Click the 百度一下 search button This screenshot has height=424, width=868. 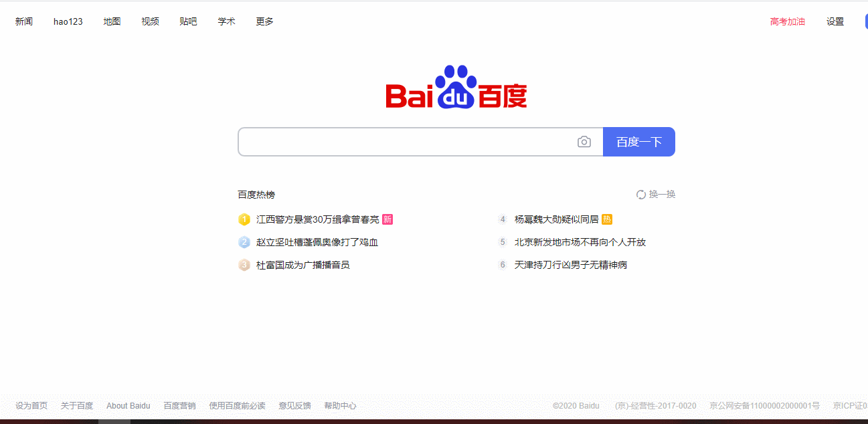639,142
